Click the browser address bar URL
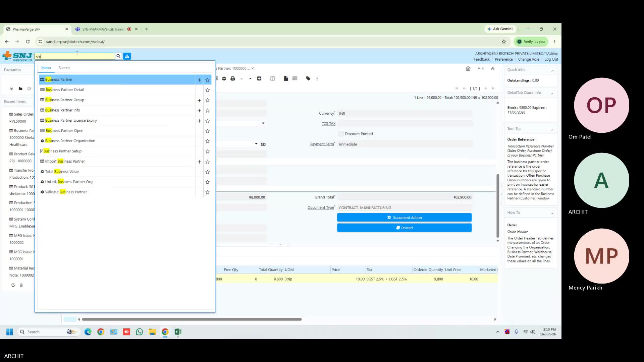This screenshot has width=644, height=362. (75, 42)
